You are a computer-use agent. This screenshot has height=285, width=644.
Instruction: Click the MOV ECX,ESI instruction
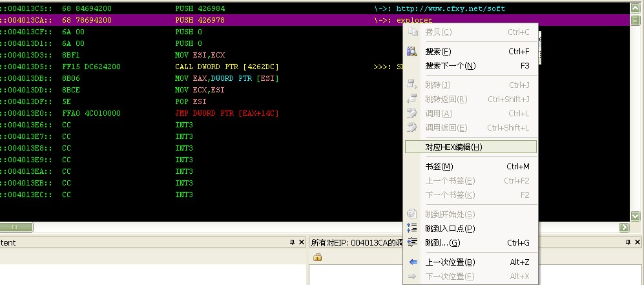click(200, 90)
